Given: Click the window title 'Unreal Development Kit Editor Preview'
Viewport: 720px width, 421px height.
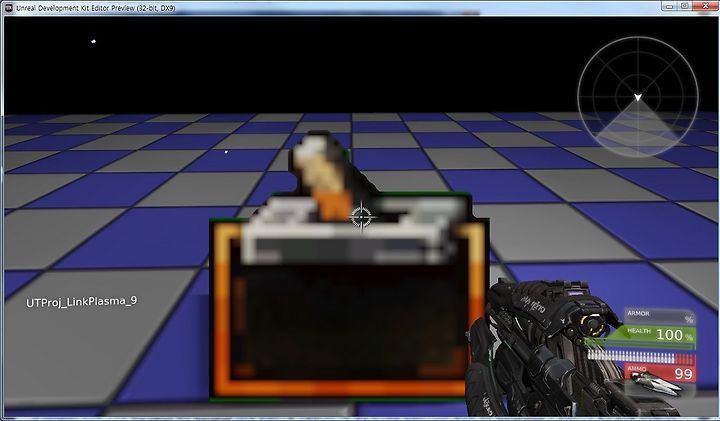Looking at the screenshot, I should (x=76, y=8).
